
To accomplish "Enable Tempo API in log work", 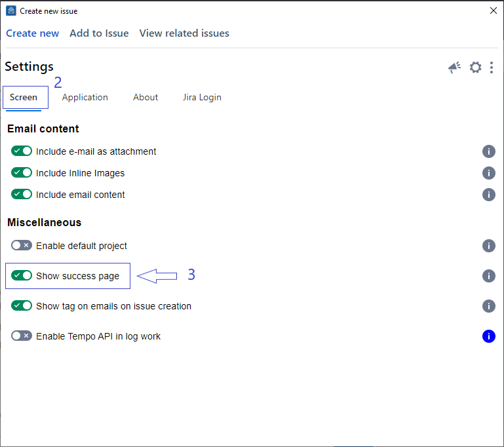I will [x=22, y=336].
